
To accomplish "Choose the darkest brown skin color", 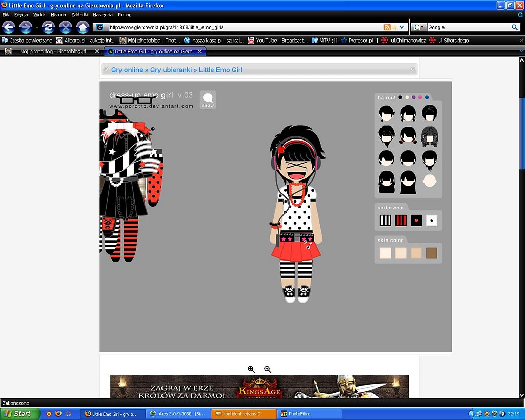I will pyautogui.click(x=432, y=253).
